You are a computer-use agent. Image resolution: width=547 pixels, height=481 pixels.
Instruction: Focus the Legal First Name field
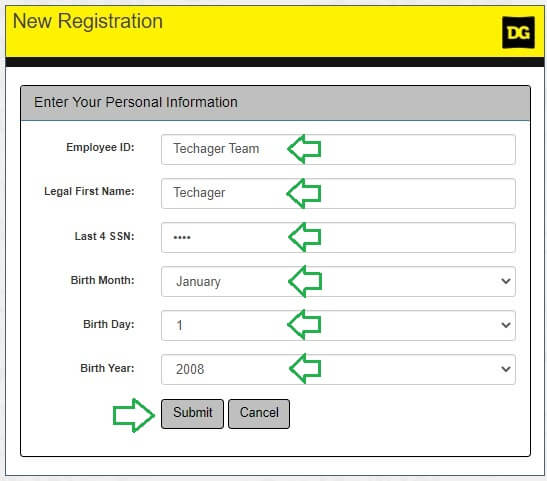(338, 193)
